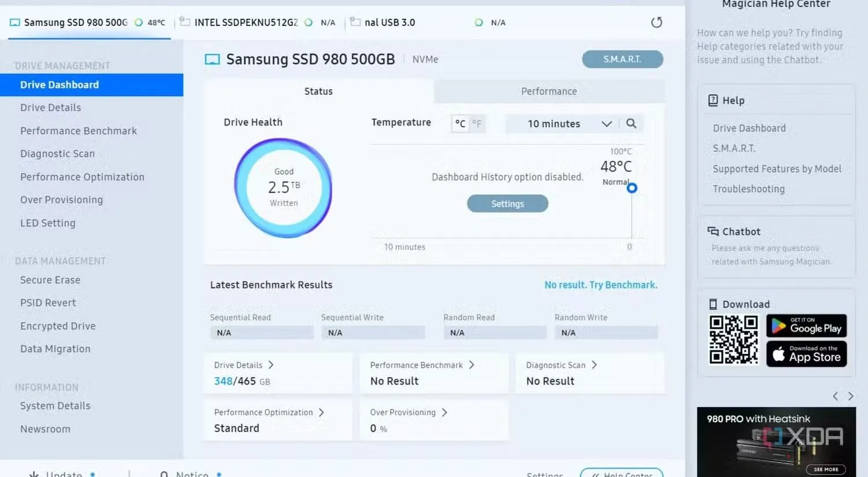Open the App Store download badge

point(806,354)
